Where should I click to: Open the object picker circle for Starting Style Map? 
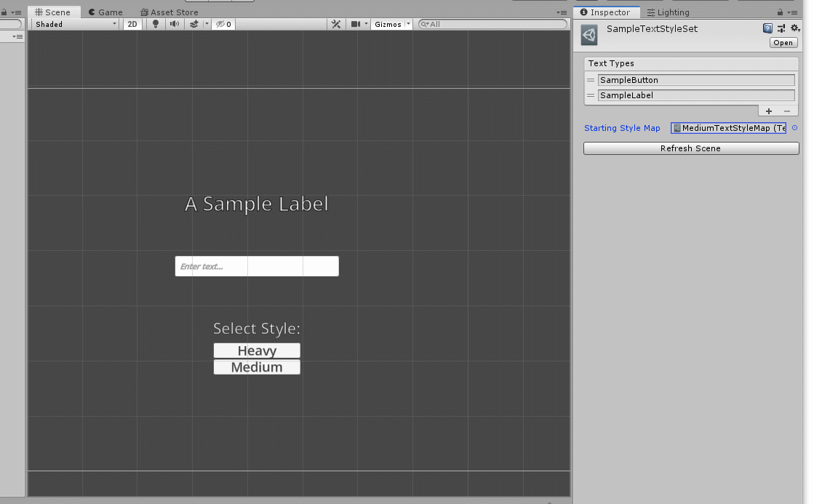click(794, 128)
